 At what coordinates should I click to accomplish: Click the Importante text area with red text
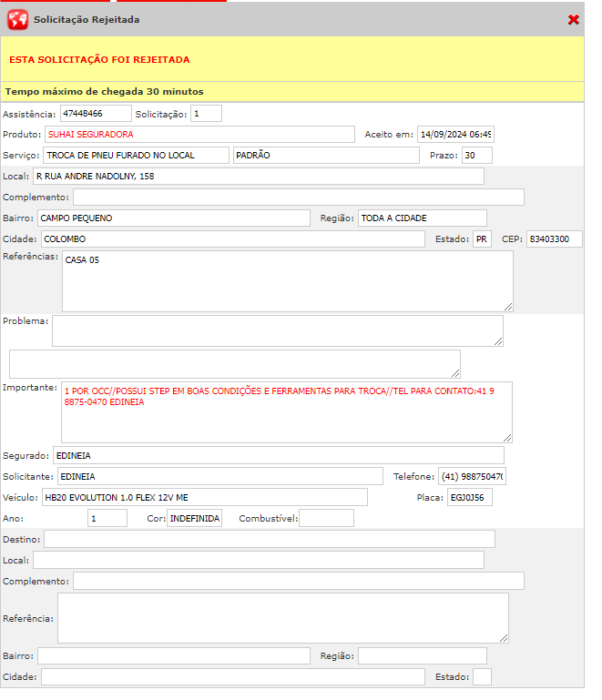tap(287, 412)
